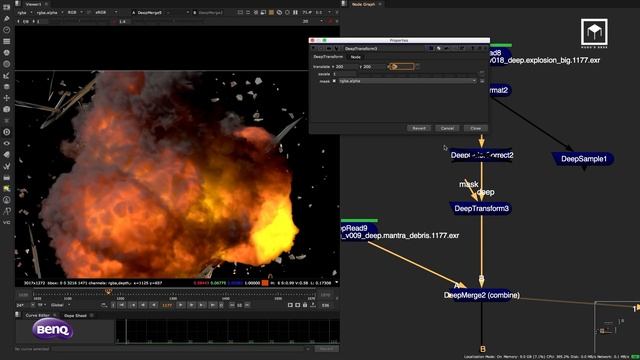Open the Channel nodes menu in toolbar
This screenshot has height=360, width=640.
coord(7,41)
